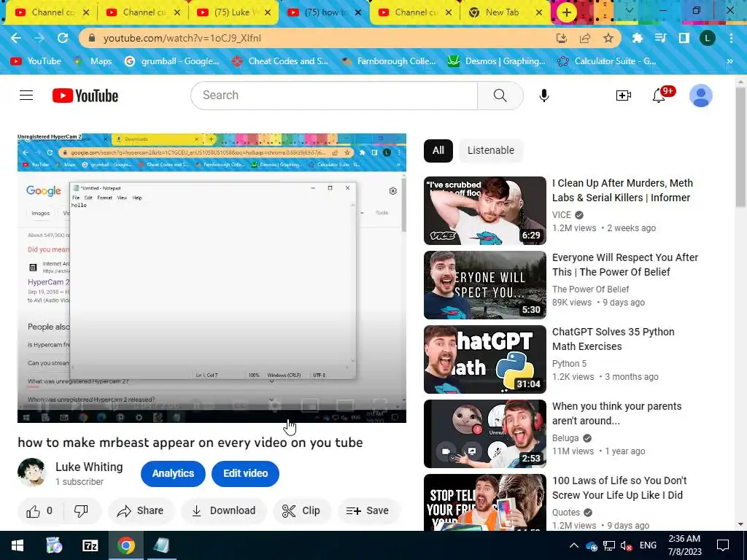Image resolution: width=747 pixels, height=560 pixels.
Task: Open the Beluga parents video thumbnail
Action: coord(485,434)
